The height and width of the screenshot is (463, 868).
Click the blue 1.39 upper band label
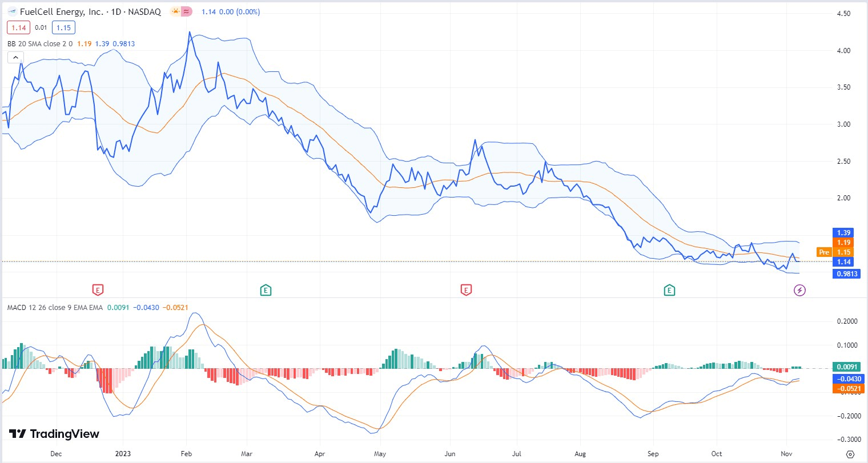[843, 233]
